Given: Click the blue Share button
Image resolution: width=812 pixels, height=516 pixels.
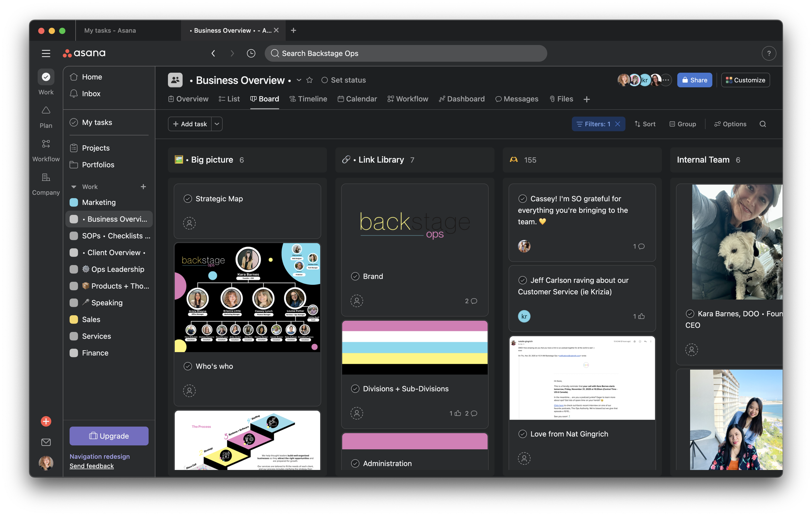Looking at the screenshot, I should click(694, 80).
